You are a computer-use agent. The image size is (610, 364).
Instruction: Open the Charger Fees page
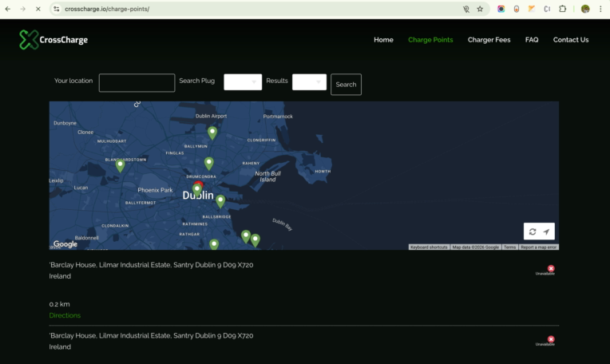[489, 40]
